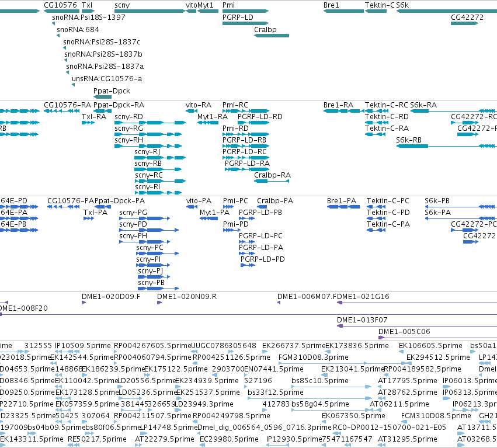This screenshot has height=448, width=497.
Task: Select the DME1-020N09.R clone label
Action: tap(187, 297)
